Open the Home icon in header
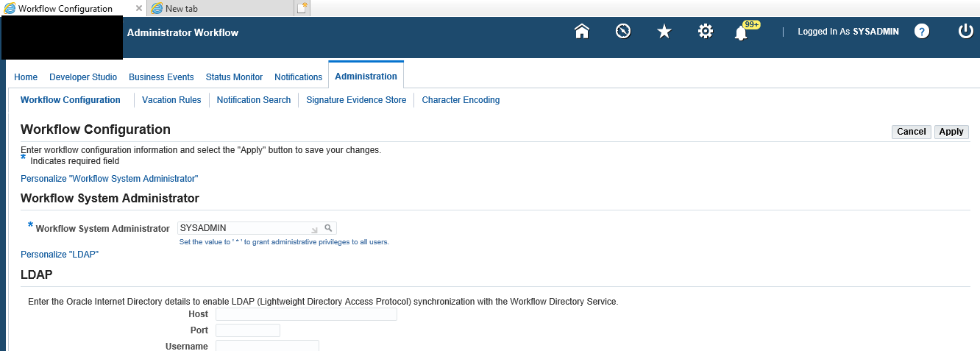This screenshot has height=351, width=980. pos(582,32)
